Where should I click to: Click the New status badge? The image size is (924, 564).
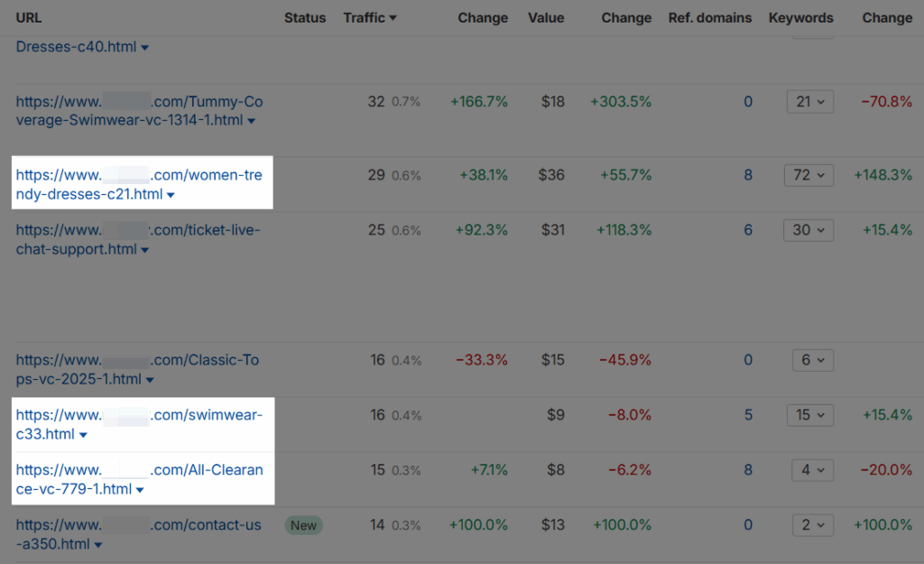pyautogui.click(x=304, y=525)
